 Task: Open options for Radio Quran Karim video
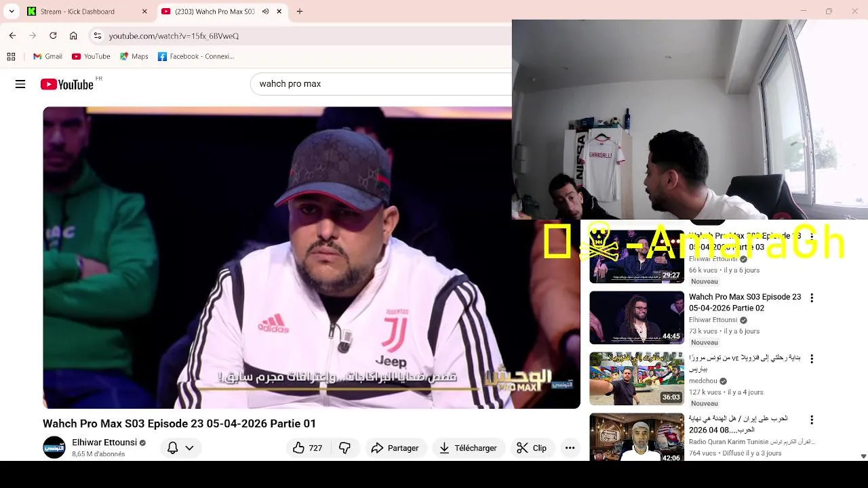811,420
